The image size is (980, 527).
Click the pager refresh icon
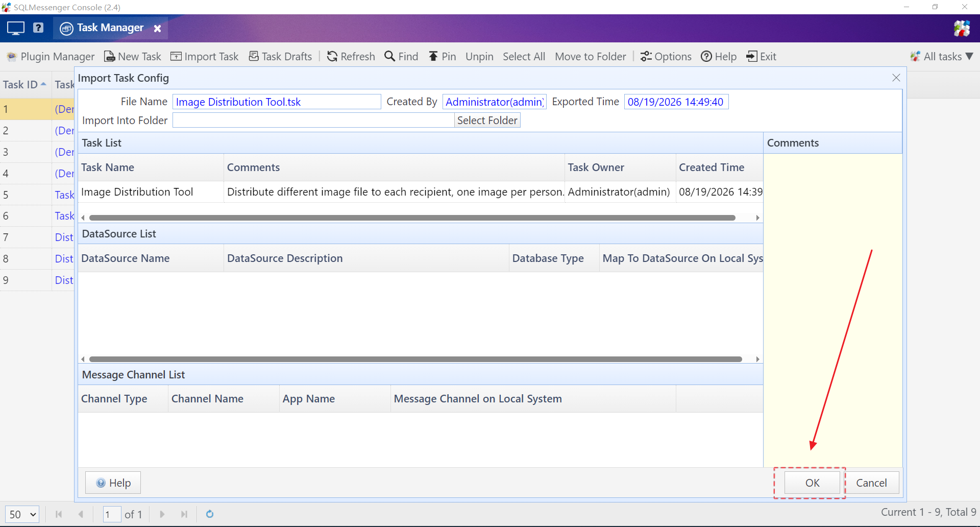(210, 514)
